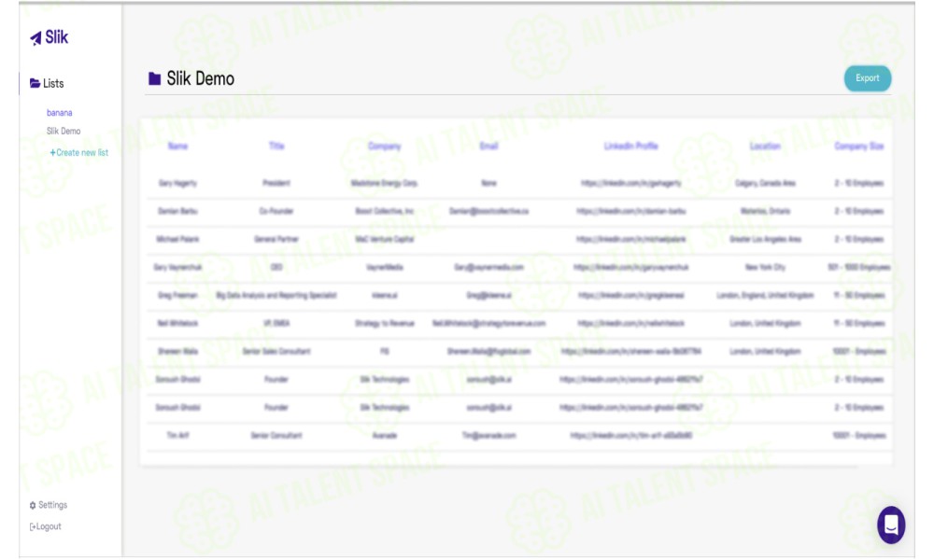Image resolution: width=934 pixels, height=560 pixels.
Task: Sort by the Title column header
Action: click(276, 146)
